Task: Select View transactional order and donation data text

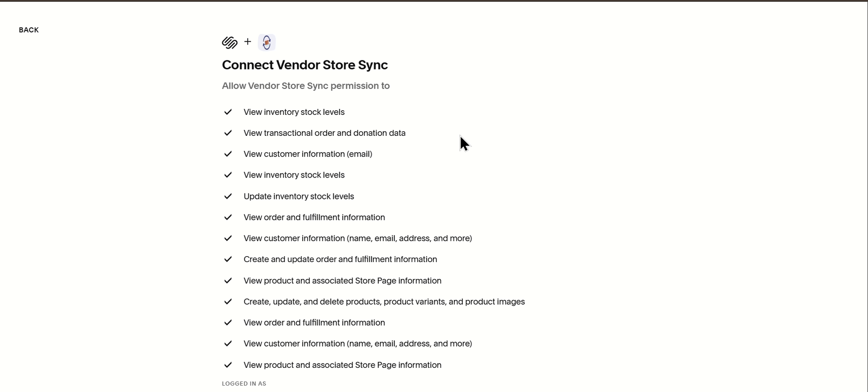Action: coord(325,133)
